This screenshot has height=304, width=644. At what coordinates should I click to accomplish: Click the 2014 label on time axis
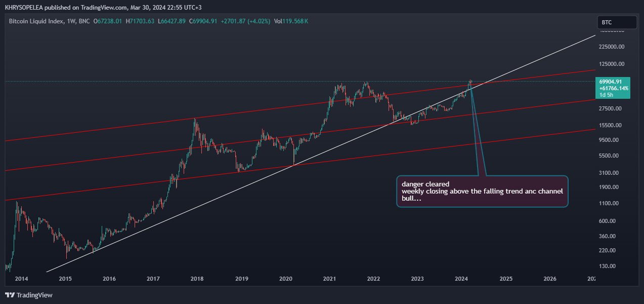click(x=21, y=279)
